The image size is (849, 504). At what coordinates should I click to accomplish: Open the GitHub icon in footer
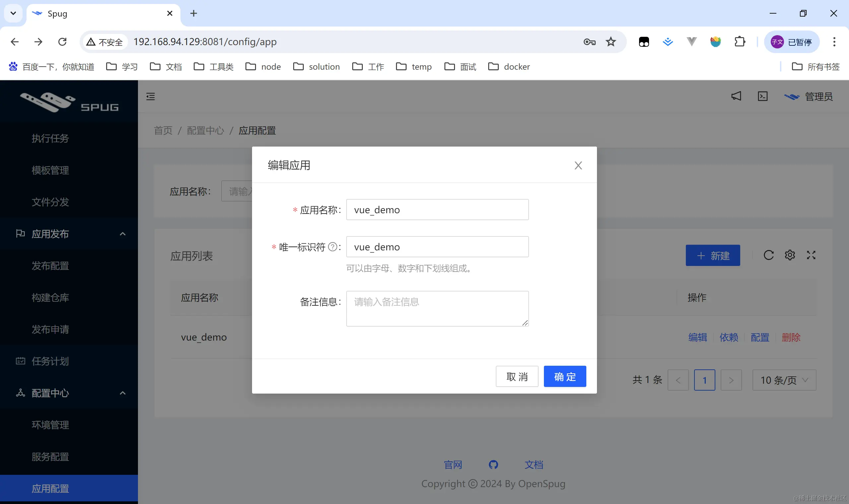[x=493, y=464]
